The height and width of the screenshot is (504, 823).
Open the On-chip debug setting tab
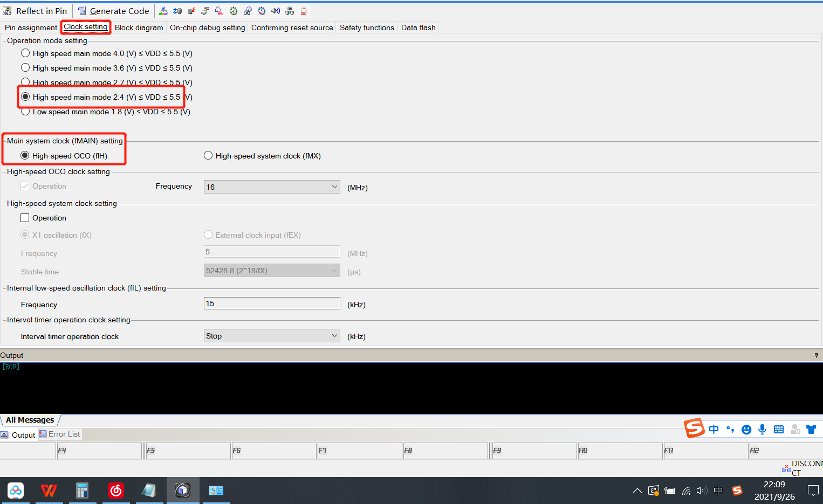coord(207,27)
